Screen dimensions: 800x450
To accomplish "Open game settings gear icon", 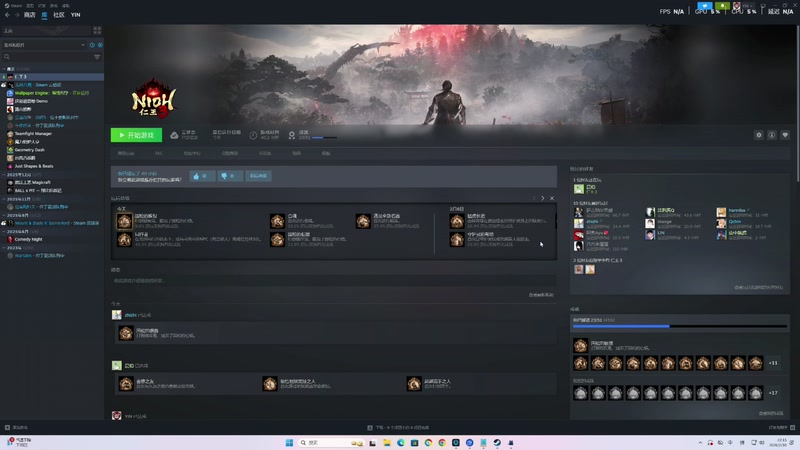I will pos(759,135).
